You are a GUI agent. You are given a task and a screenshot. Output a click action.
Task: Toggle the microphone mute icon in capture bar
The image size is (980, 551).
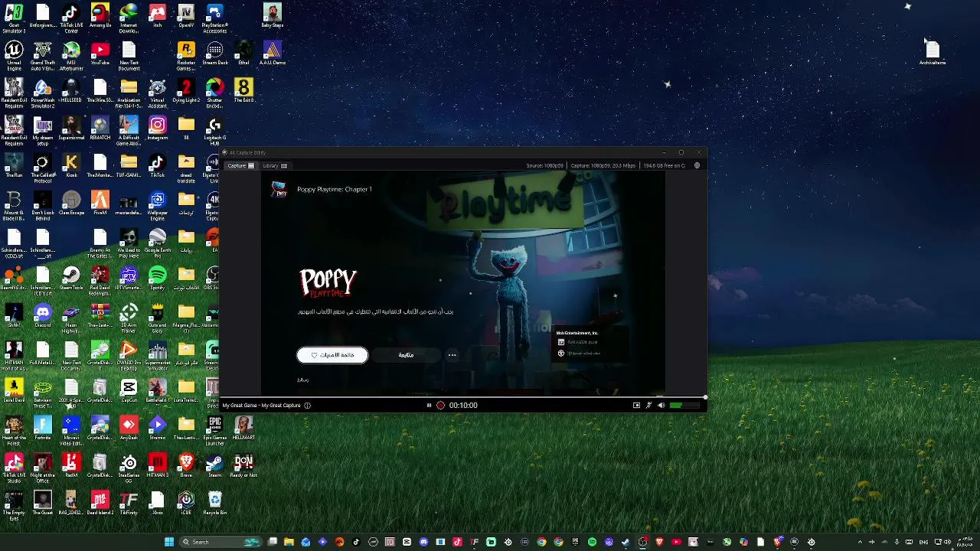click(x=649, y=405)
